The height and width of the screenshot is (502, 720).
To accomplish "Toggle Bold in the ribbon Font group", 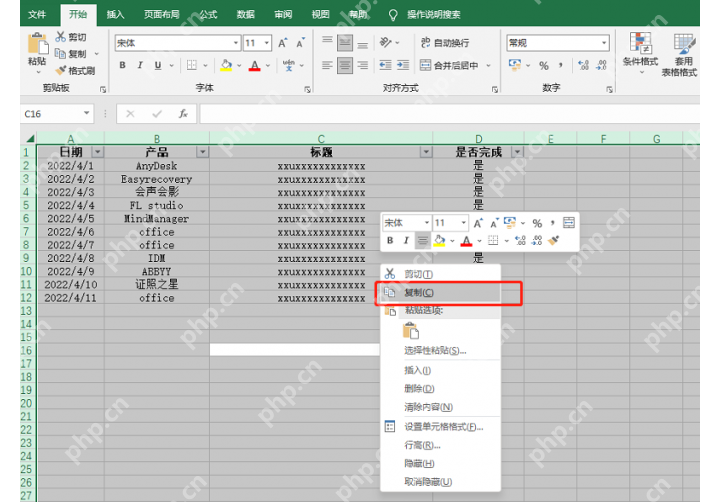I will pyautogui.click(x=122, y=65).
